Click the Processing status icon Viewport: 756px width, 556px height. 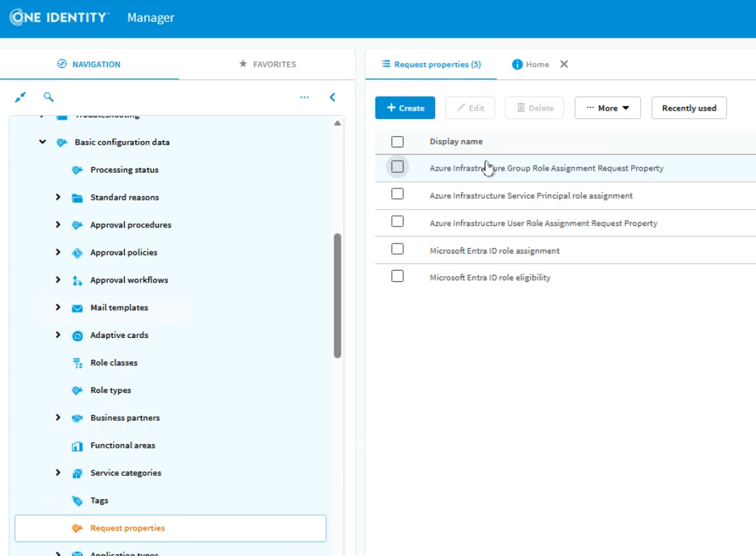pos(77,169)
